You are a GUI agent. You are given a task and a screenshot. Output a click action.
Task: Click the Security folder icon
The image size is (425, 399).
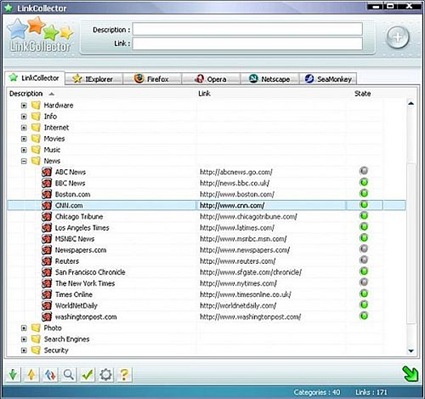(x=36, y=350)
